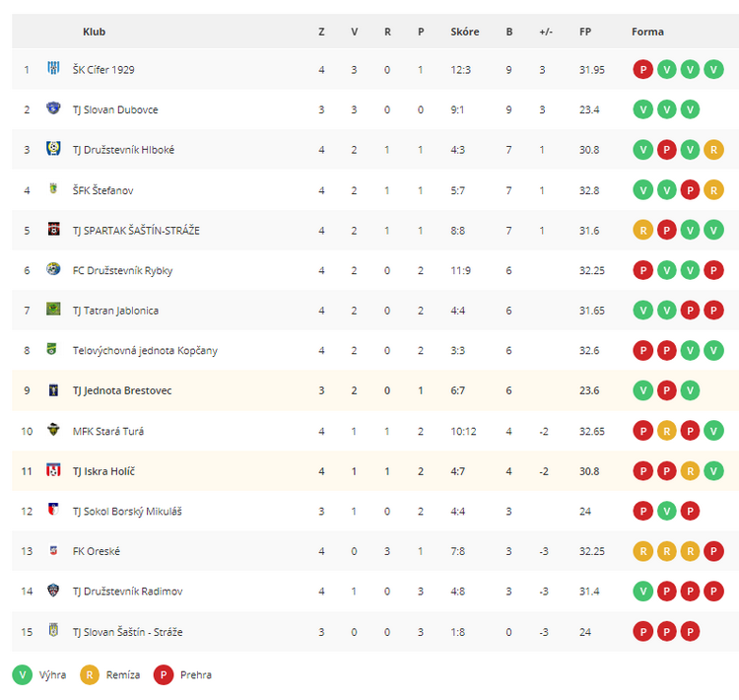Open TJ Sokol Borský Mikuláš team link
739x700 pixels.
click(x=127, y=512)
